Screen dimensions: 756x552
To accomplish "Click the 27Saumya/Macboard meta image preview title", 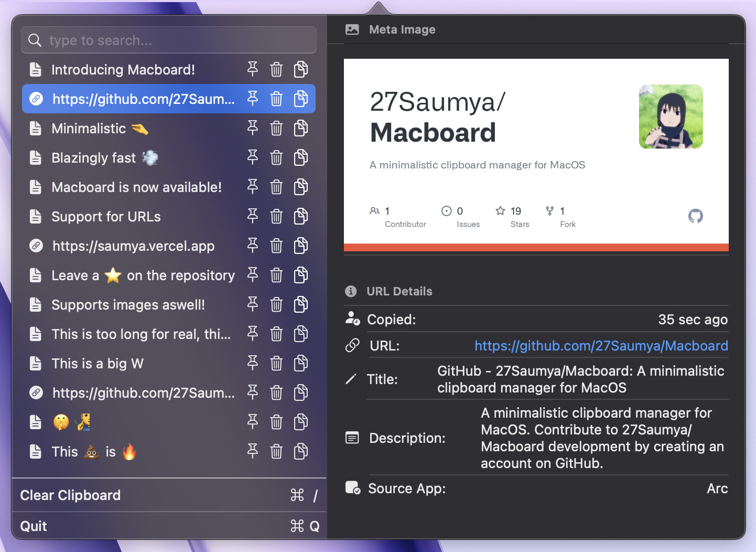I will click(438, 116).
